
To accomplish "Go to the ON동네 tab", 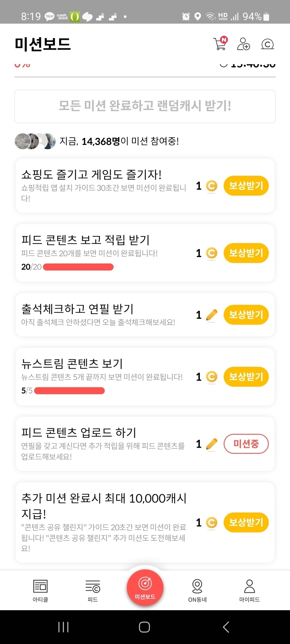I will 197,591.
